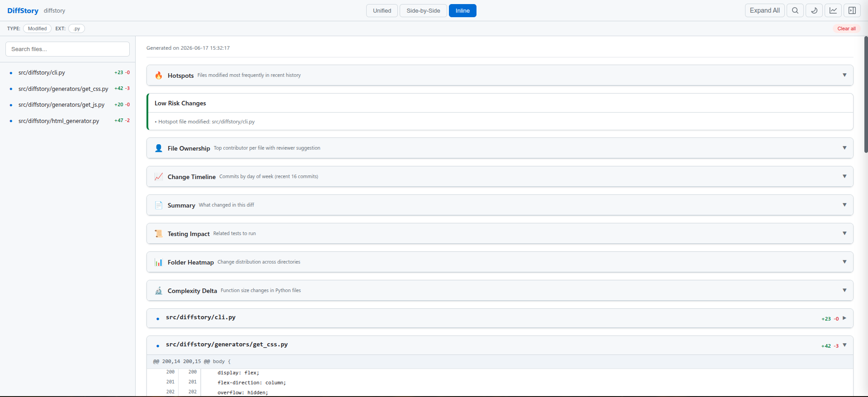Image resolution: width=868 pixels, height=397 pixels.
Task: Click the File Ownership person icon
Action: point(159,148)
